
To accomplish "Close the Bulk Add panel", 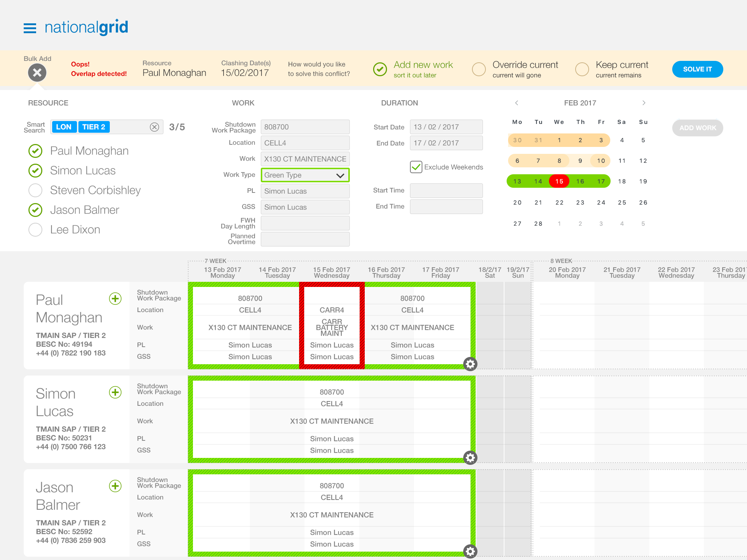I will 37,73.
